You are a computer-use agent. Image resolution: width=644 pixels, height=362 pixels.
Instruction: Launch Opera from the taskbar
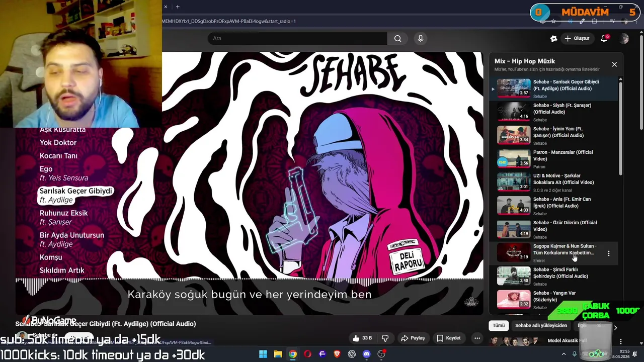tap(307, 354)
